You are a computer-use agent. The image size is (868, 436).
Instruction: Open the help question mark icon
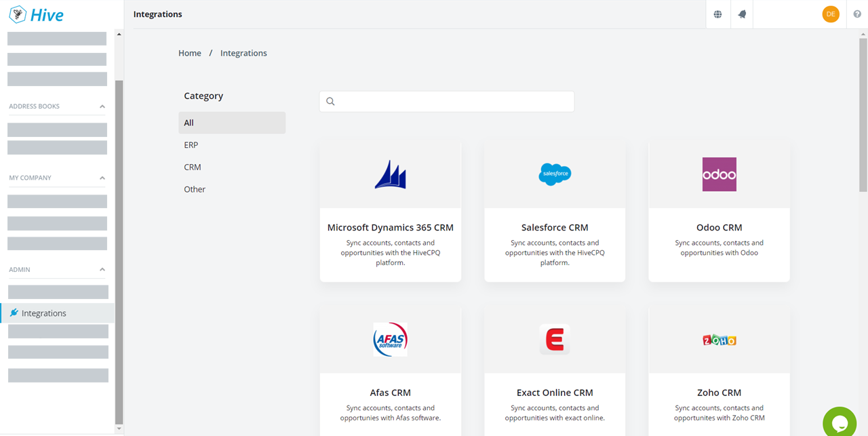click(x=857, y=14)
